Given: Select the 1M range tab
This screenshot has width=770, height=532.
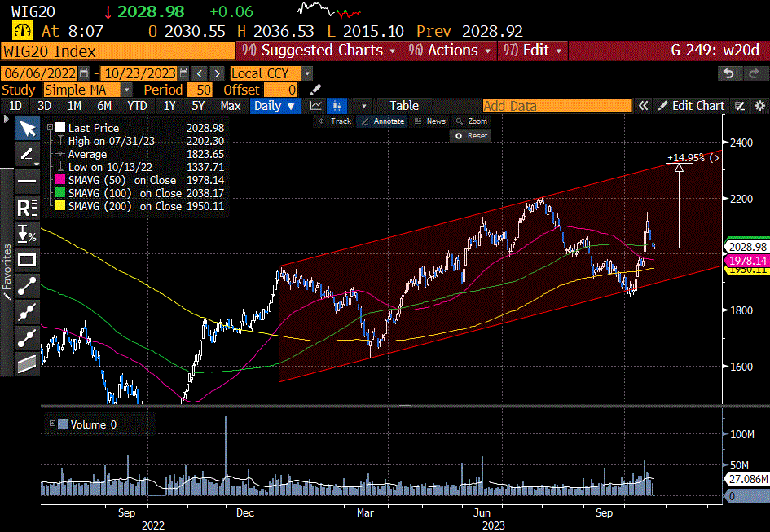Looking at the screenshot, I should 74,106.
